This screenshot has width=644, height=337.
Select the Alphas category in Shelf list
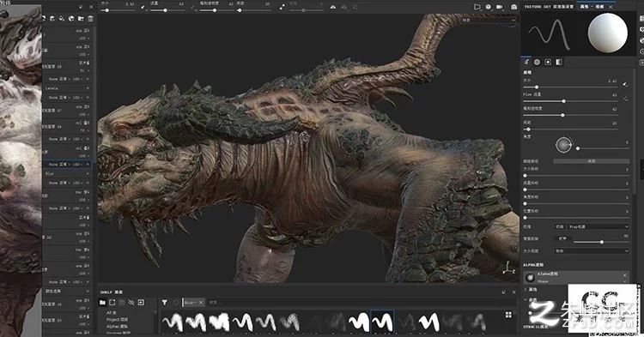[x=117, y=327]
